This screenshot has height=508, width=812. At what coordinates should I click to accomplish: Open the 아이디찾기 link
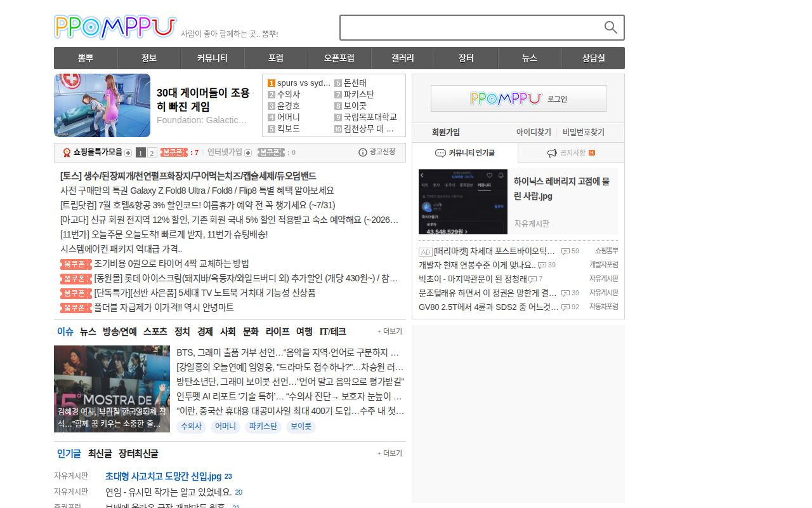[534, 132]
